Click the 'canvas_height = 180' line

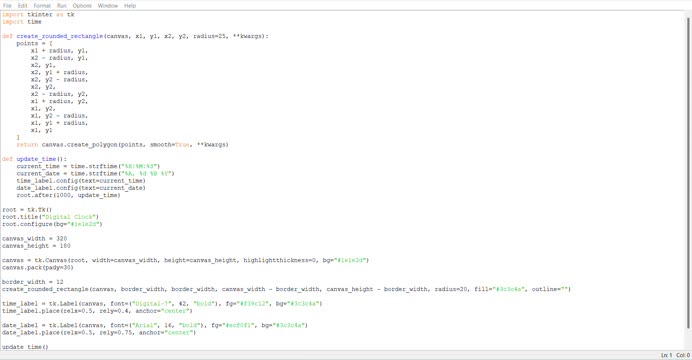point(36,246)
